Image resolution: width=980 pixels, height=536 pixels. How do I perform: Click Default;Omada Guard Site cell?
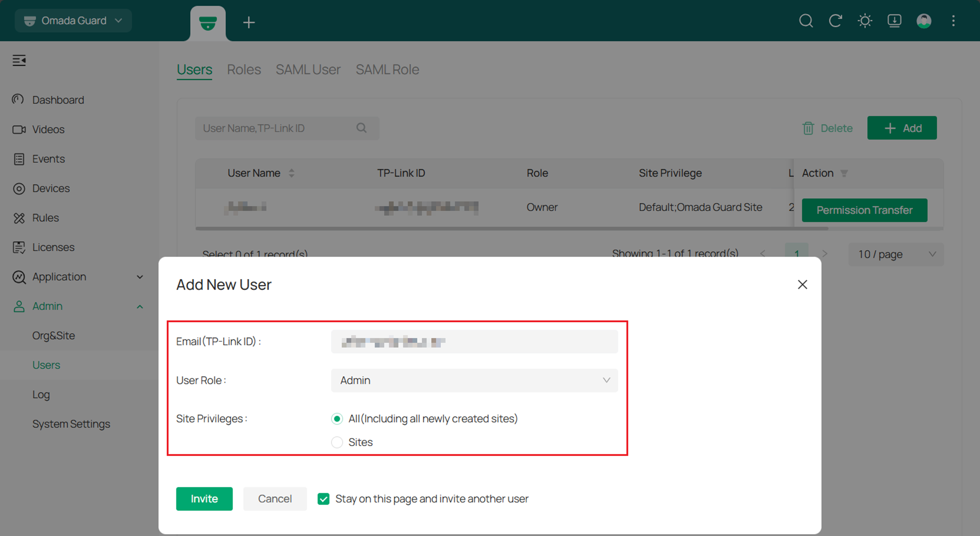700,208
